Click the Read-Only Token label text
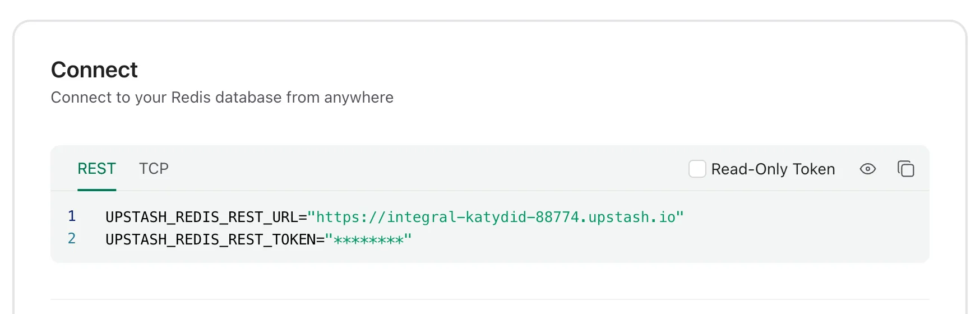The image size is (980, 314). point(773,169)
